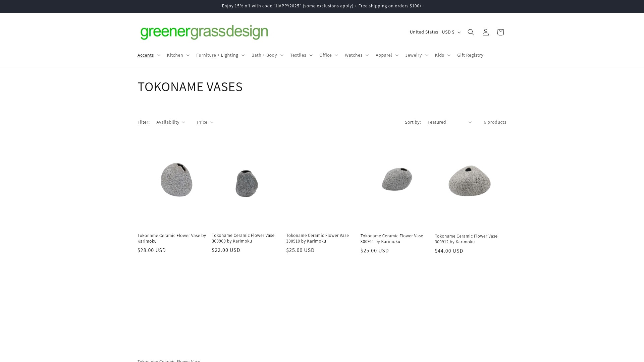Click the account login person icon

click(x=485, y=32)
